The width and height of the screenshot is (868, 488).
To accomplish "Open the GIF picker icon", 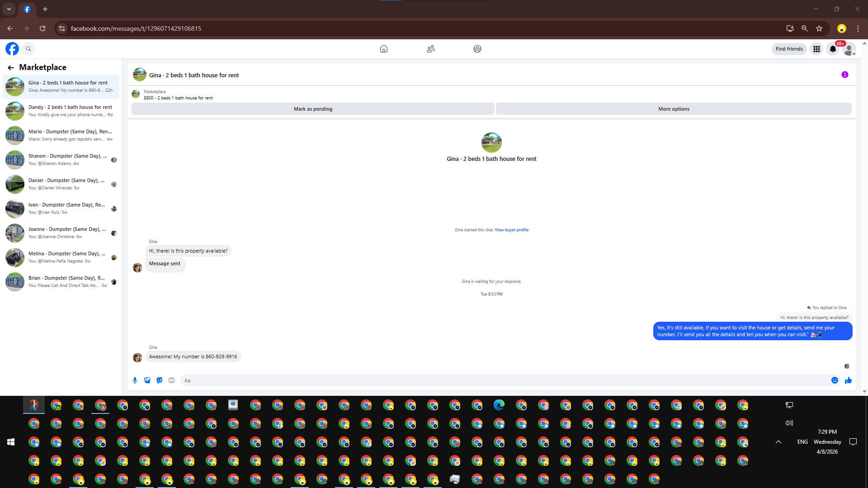I will click(x=171, y=380).
